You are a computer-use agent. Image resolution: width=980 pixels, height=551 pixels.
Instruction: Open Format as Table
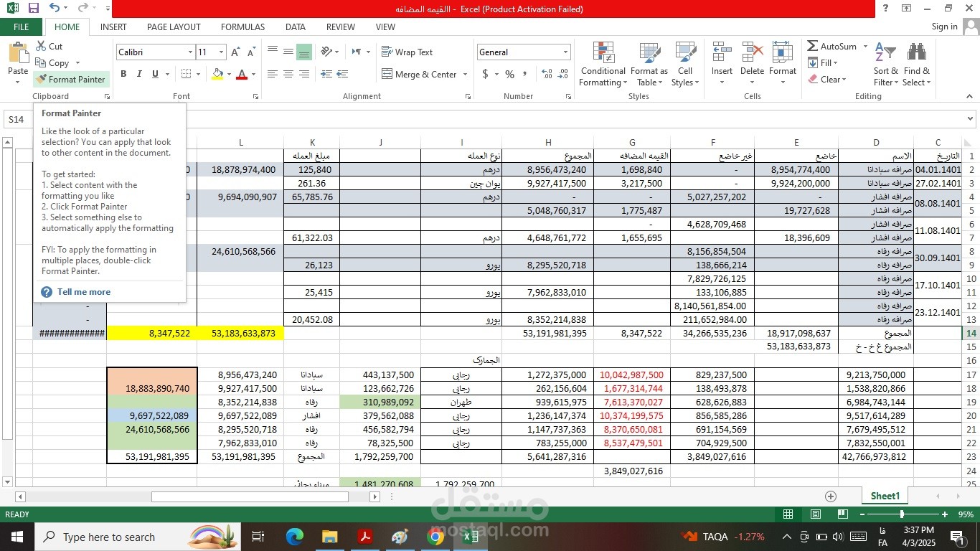tap(649, 65)
